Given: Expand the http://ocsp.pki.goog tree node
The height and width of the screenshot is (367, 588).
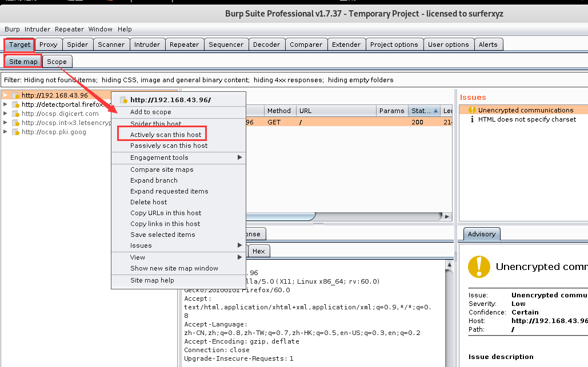Looking at the screenshot, I should [x=5, y=131].
